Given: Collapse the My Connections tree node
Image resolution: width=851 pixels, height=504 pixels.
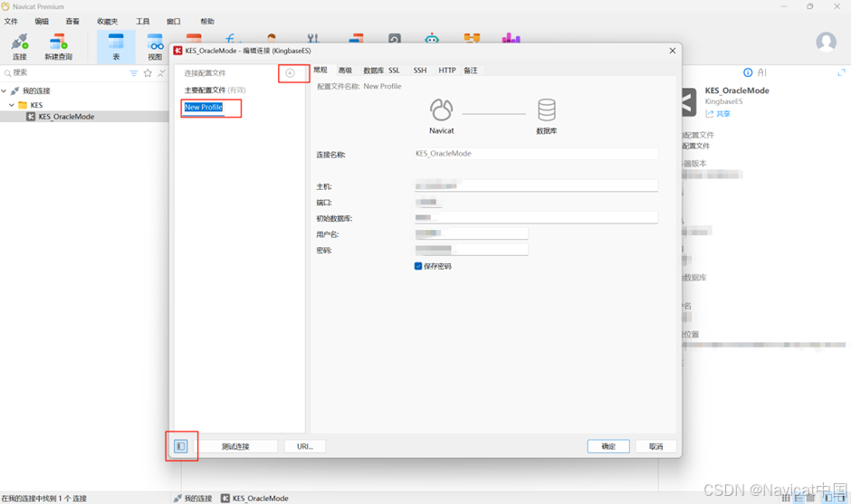Looking at the screenshot, I should [5, 90].
